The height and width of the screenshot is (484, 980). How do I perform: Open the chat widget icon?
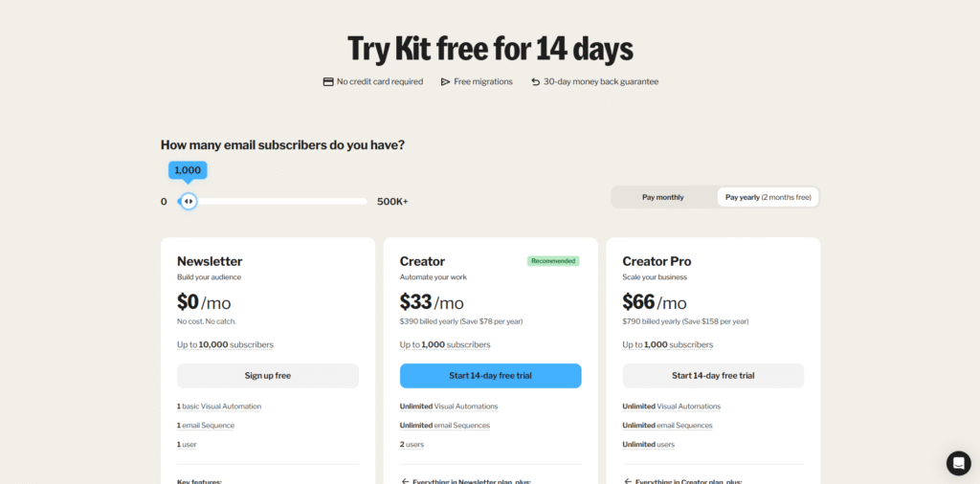pyautogui.click(x=958, y=463)
